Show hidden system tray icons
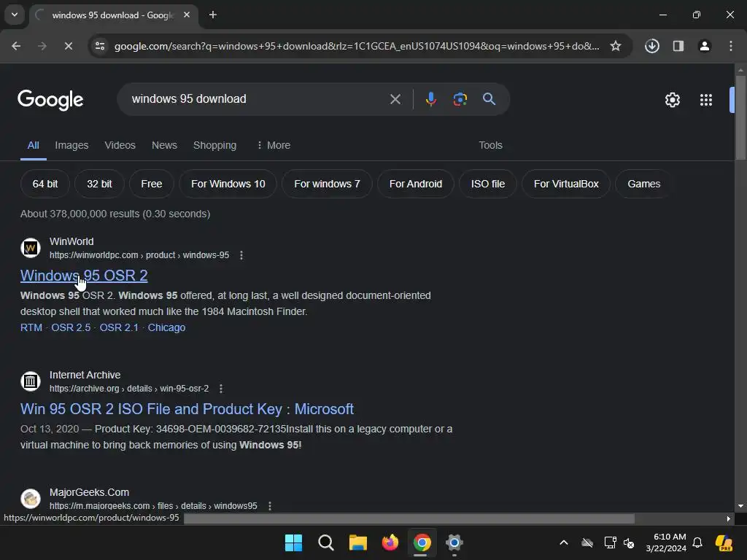 pos(564,542)
